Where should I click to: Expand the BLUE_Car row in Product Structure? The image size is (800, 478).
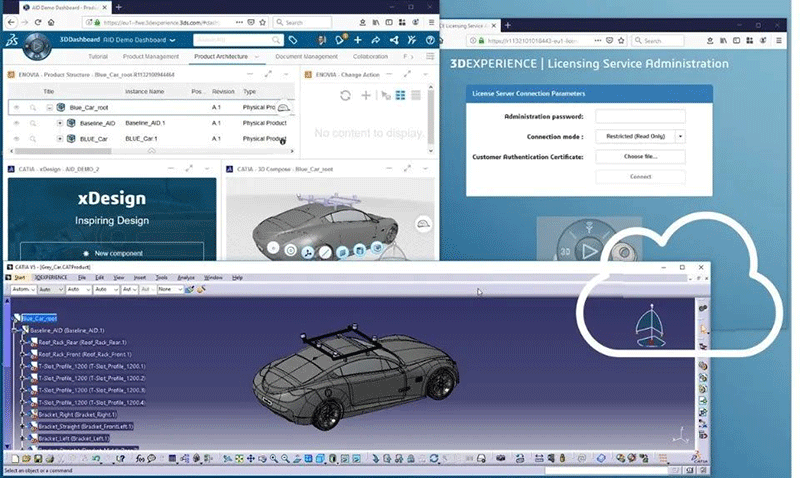point(60,139)
